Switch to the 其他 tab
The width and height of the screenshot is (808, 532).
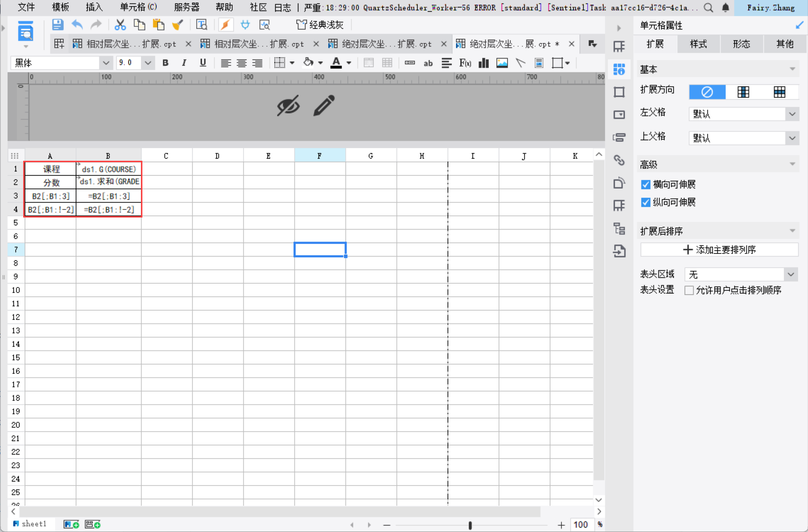pyautogui.click(x=785, y=44)
